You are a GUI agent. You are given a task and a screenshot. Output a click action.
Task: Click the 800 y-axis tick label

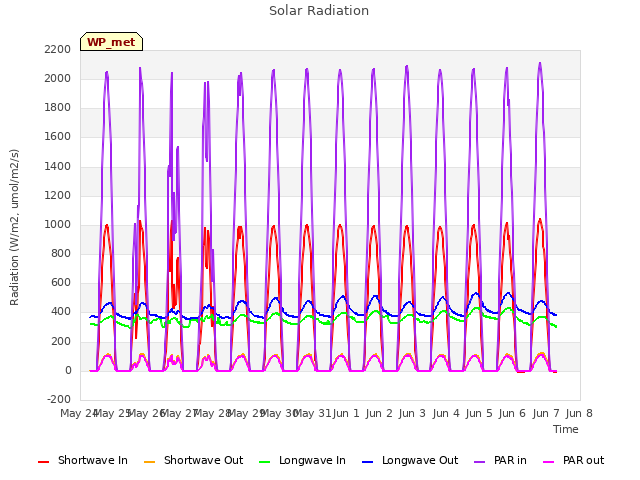pos(61,253)
